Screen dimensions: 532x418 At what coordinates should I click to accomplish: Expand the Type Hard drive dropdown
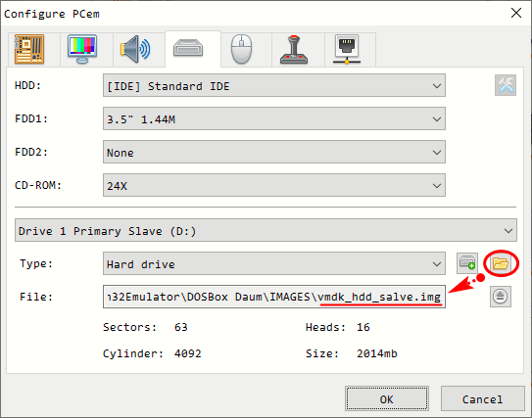[x=274, y=263]
